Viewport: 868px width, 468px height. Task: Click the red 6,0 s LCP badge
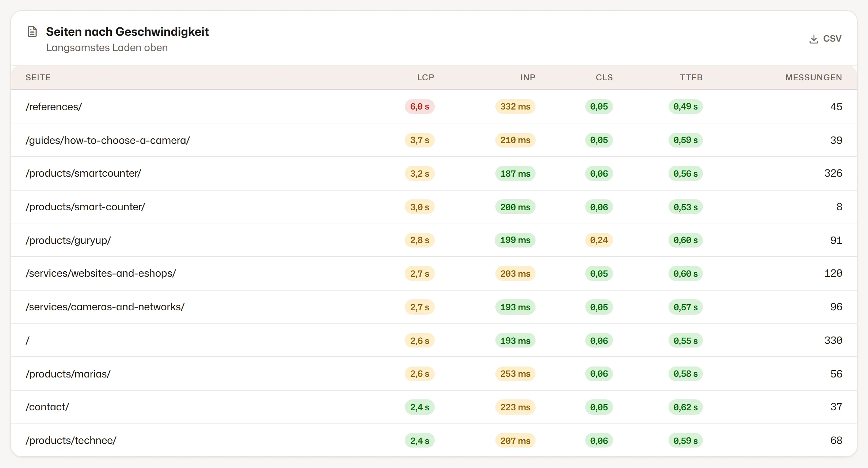pos(419,107)
